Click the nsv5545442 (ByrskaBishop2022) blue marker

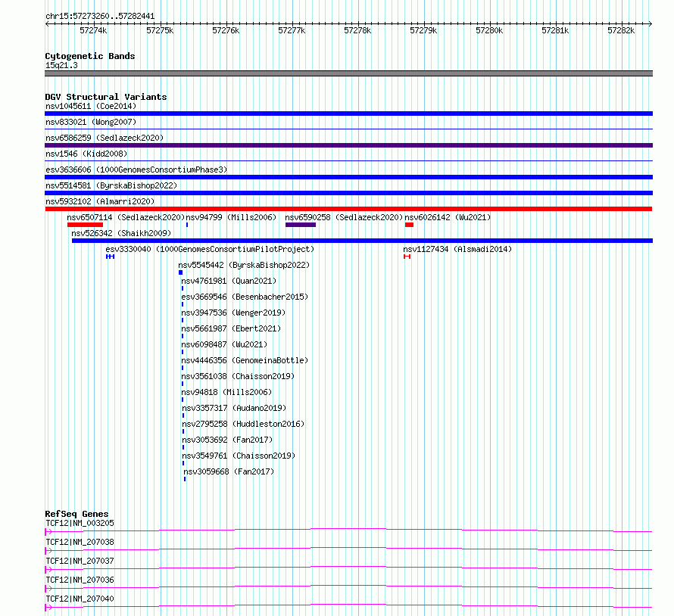pos(180,272)
